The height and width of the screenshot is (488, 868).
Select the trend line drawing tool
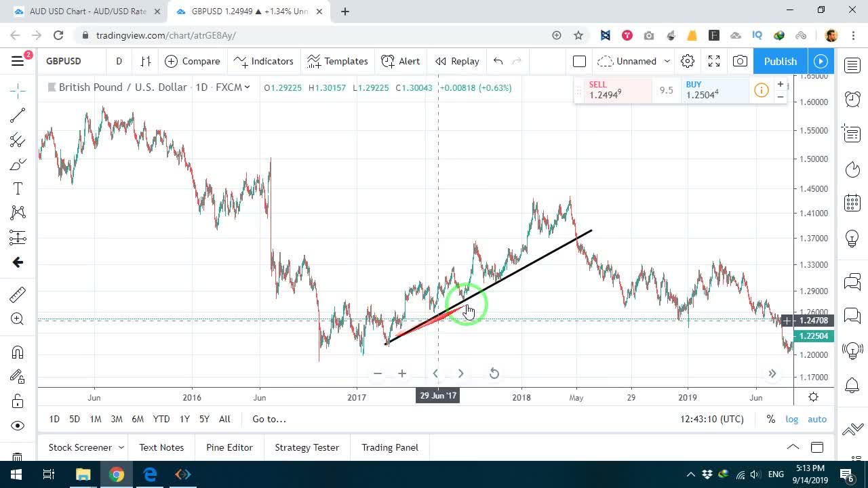pos(18,115)
